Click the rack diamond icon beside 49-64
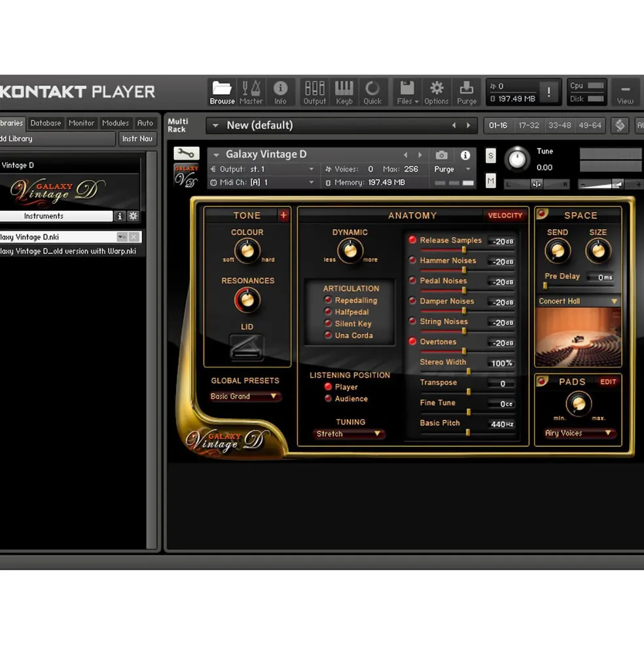This screenshot has width=644, height=645. [620, 125]
